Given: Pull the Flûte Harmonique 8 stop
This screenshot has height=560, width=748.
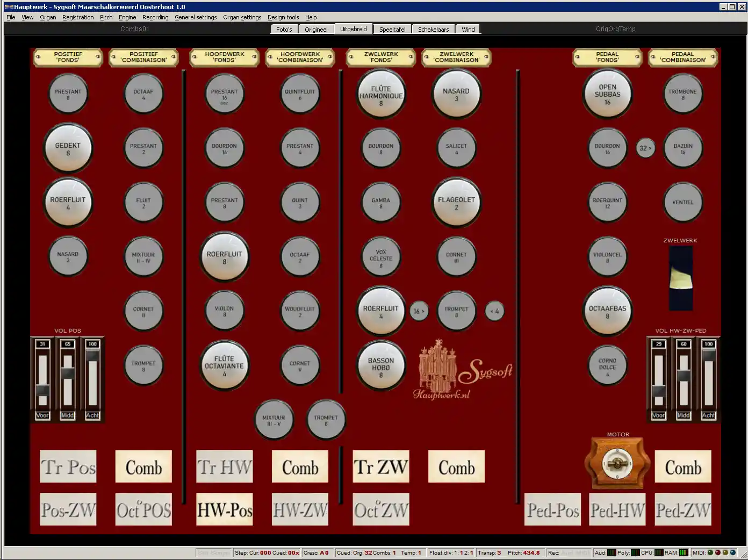Looking at the screenshot, I should coord(381,95).
